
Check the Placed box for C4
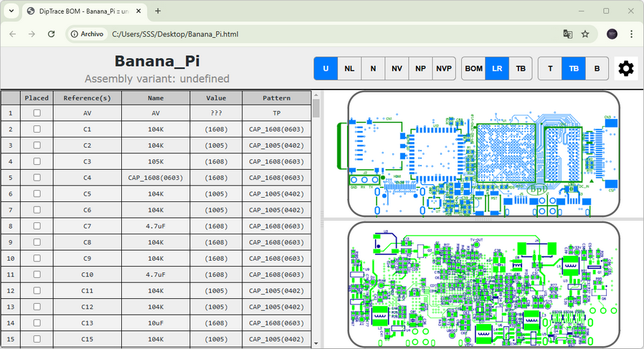click(37, 178)
